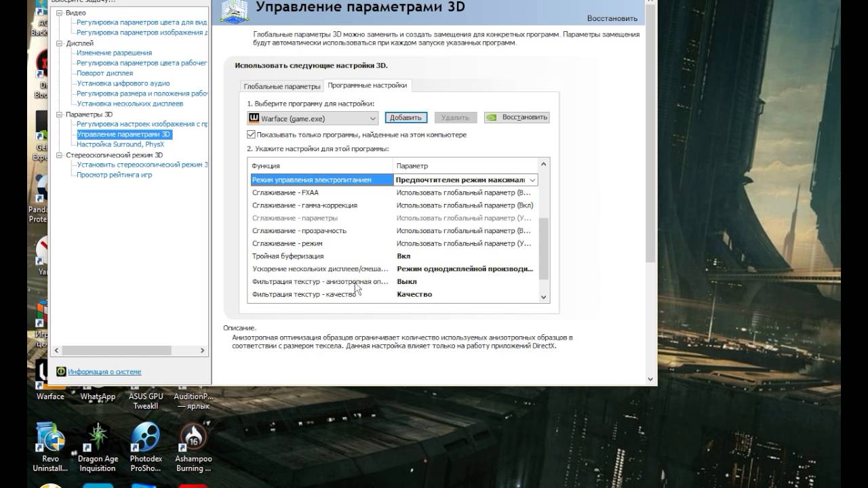This screenshot has width=868, height=488.
Task: Click the settings list scroll-down arrow
Action: (x=543, y=297)
